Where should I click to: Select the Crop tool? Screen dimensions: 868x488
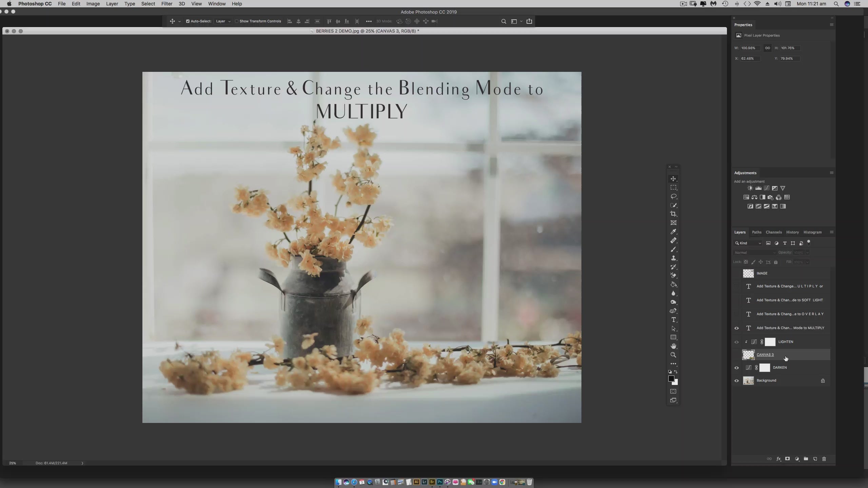coord(673,214)
